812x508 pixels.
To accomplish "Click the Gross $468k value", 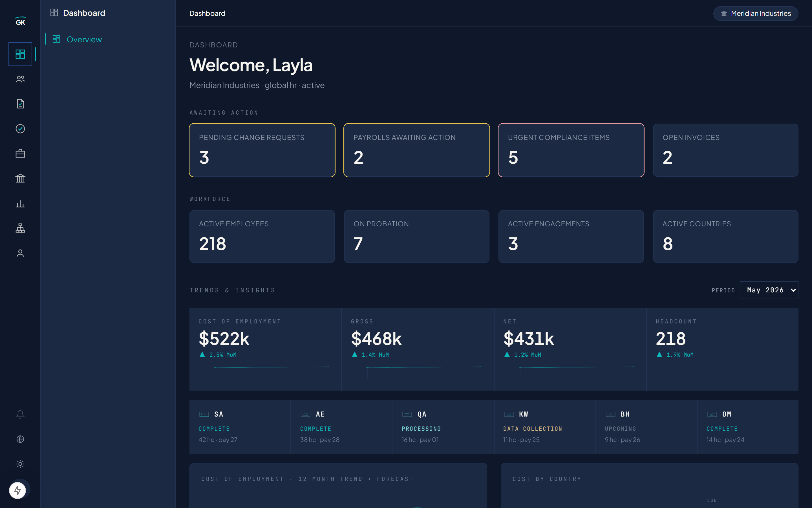I will pos(376,338).
